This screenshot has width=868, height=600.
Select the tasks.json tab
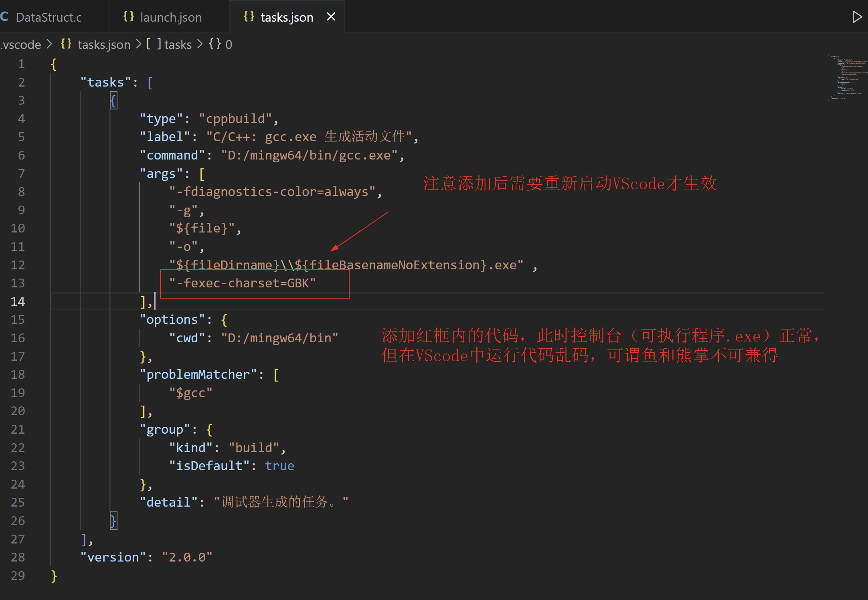(286, 17)
